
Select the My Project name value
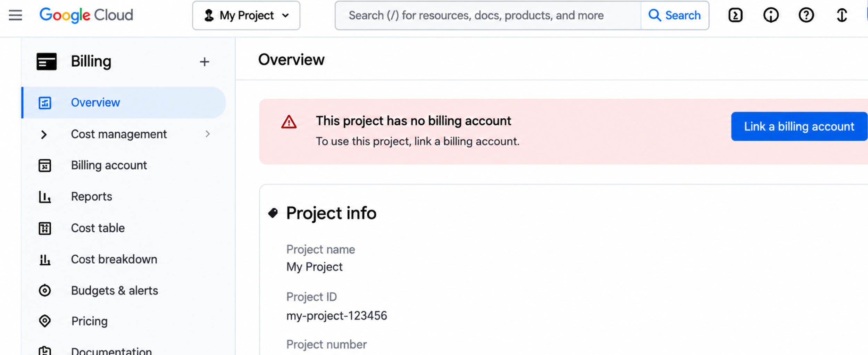[x=315, y=267]
